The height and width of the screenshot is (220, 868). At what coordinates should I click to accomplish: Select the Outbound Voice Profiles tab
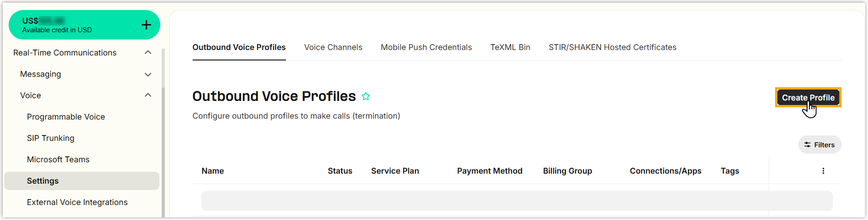[239, 47]
